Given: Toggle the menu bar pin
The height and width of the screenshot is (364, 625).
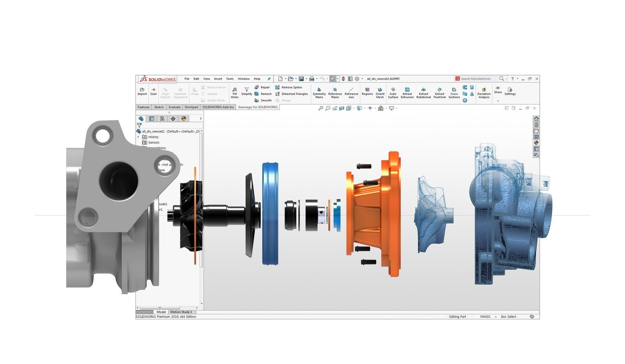Looking at the screenshot, I should pos(269,79).
